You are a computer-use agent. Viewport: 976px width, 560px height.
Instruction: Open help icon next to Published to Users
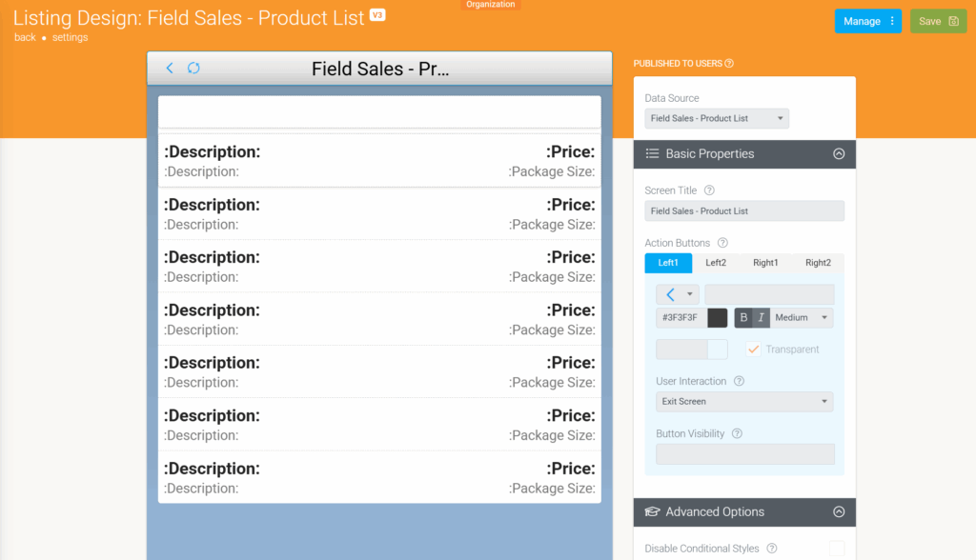tap(729, 64)
